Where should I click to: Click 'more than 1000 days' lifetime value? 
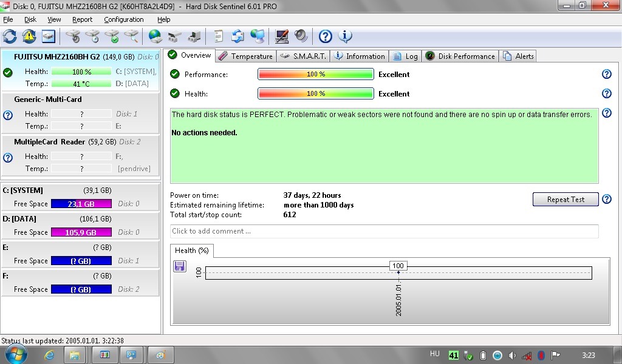point(318,205)
